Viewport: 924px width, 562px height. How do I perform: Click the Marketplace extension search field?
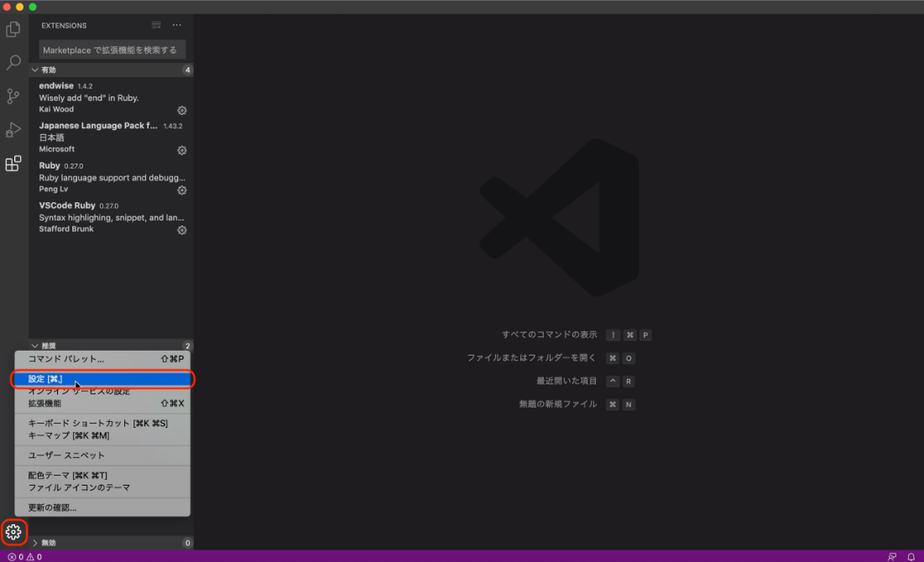pos(112,50)
